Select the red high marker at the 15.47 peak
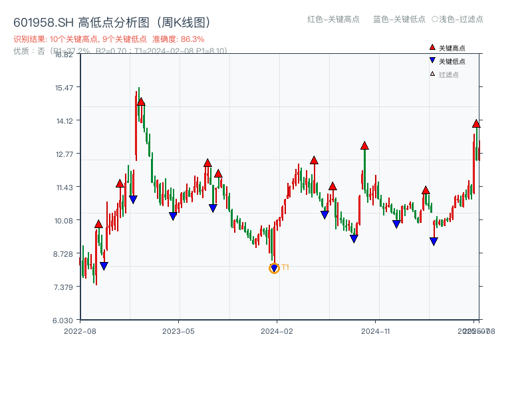This screenshot has width=532, height=399. [x=141, y=102]
